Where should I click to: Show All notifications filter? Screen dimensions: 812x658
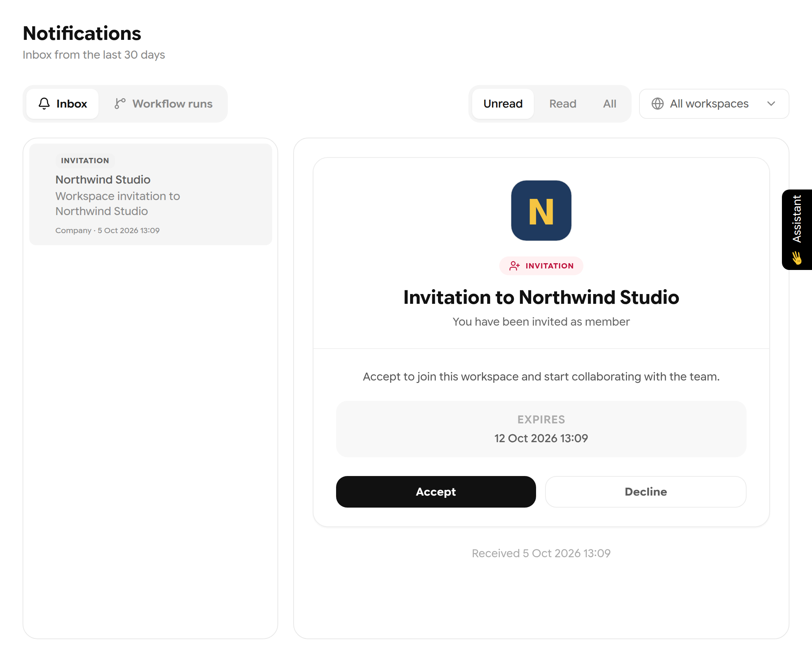pos(610,103)
